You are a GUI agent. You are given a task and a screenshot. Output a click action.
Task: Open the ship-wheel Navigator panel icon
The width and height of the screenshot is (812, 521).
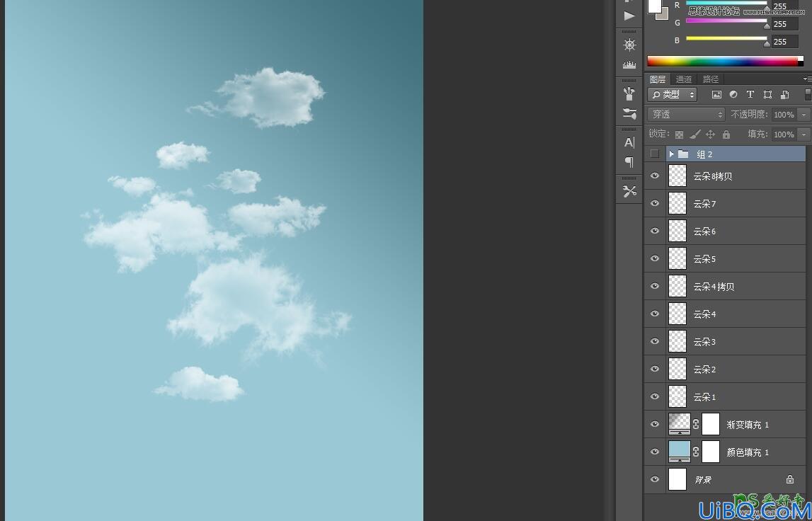629,45
